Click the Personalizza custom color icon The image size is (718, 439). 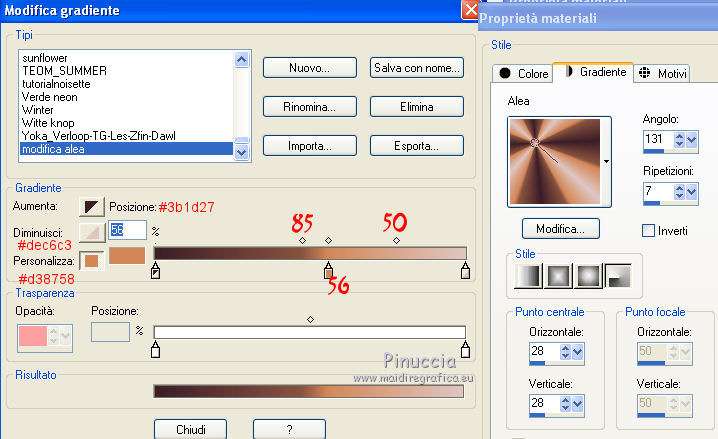tap(92, 261)
